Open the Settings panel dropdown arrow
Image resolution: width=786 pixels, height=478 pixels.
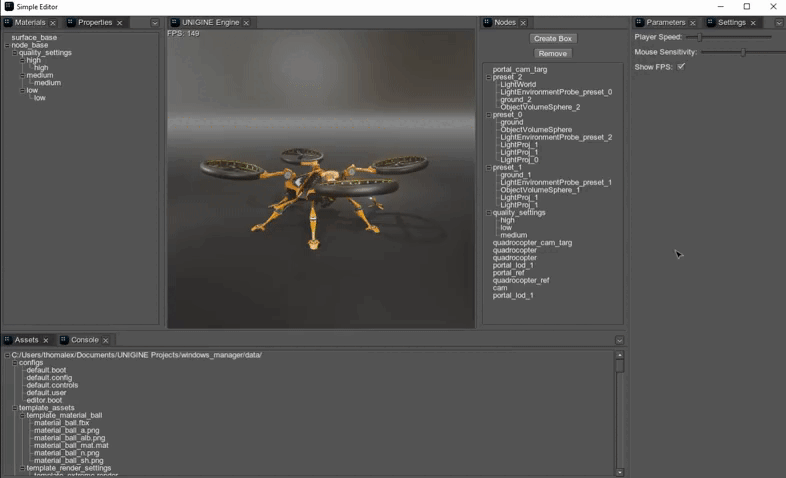pyautogui.click(x=778, y=22)
